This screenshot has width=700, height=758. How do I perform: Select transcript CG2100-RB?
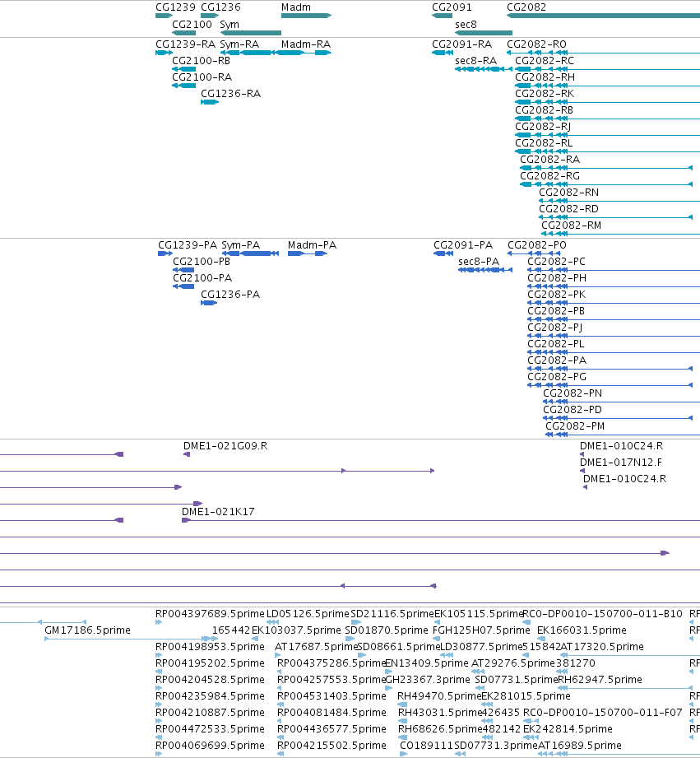(201, 60)
